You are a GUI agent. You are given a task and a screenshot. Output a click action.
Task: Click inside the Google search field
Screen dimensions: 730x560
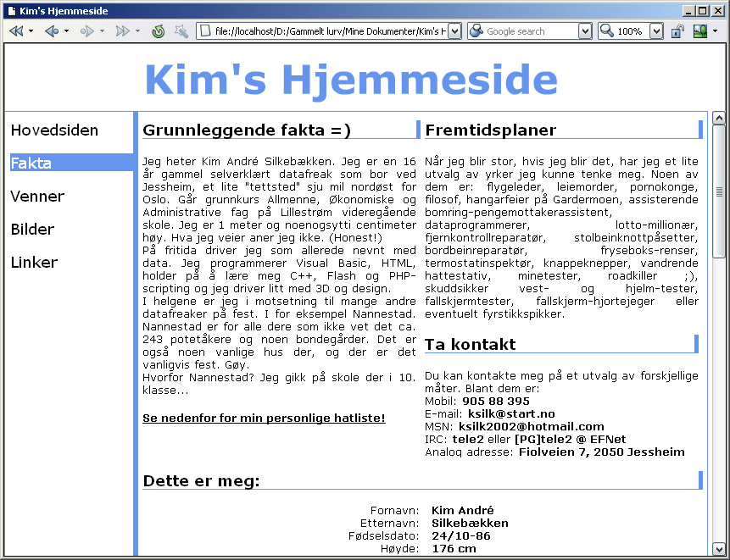point(532,31)
